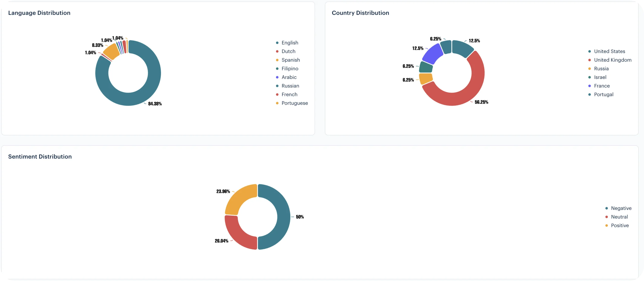
Task: Toggle United Kingdom in country legend
Action: pyautogui.click(x=610, y=60)
